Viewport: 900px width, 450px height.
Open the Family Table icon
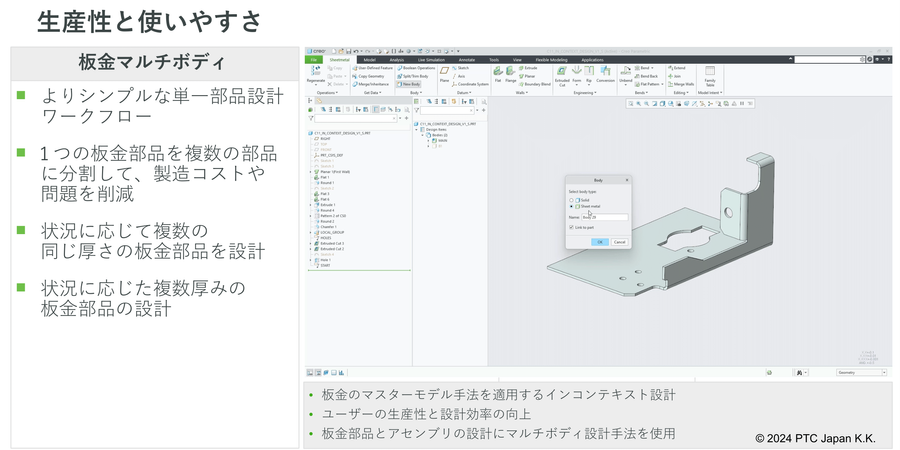[x=710, y=74]
